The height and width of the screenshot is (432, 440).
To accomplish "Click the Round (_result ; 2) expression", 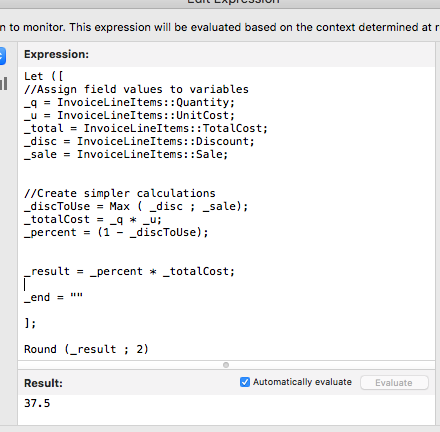I will point(86,349).
